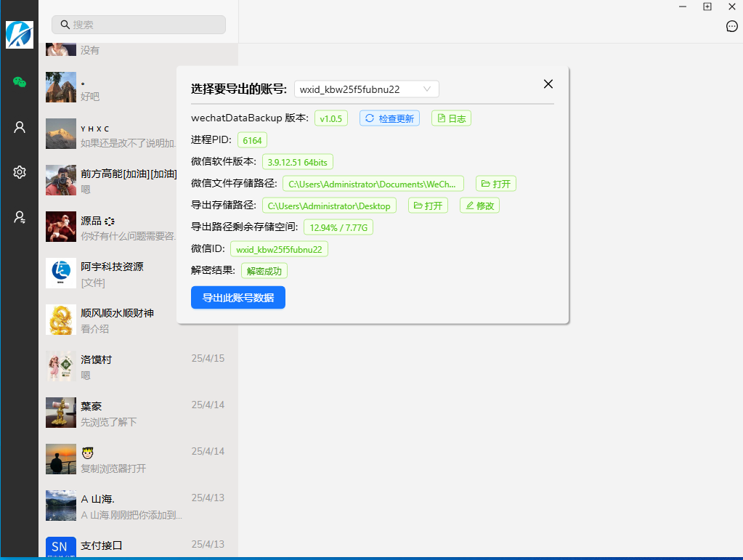Click the app logo avatar in sidebar
The image size is (743, 560).
20,35
